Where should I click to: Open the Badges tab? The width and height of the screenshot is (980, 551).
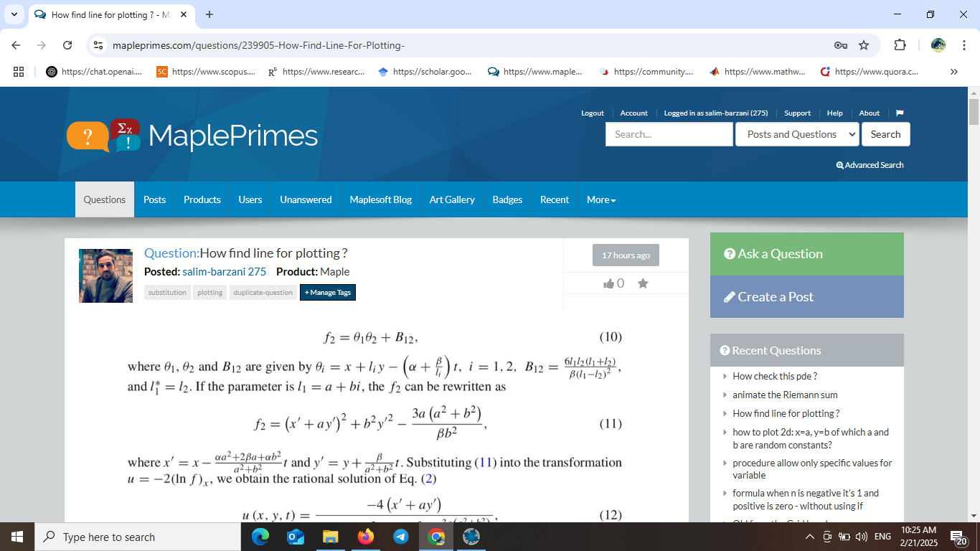[x=507, y=199]
